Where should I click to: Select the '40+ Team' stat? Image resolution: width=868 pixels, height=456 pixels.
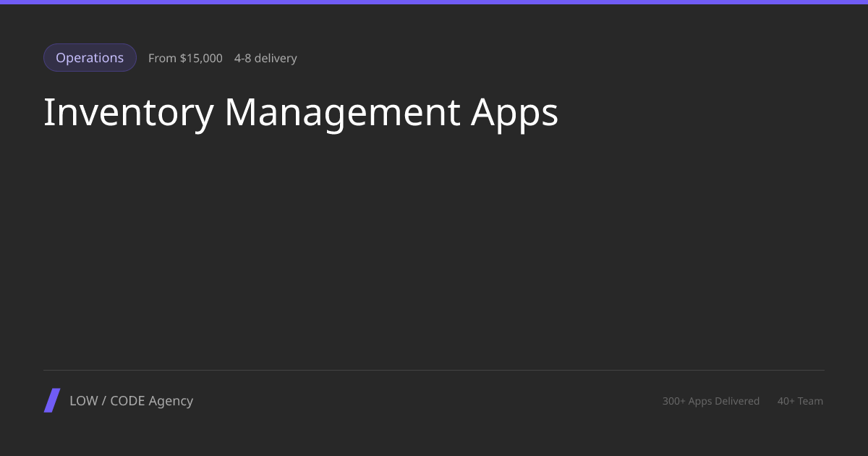coord(800,401)
